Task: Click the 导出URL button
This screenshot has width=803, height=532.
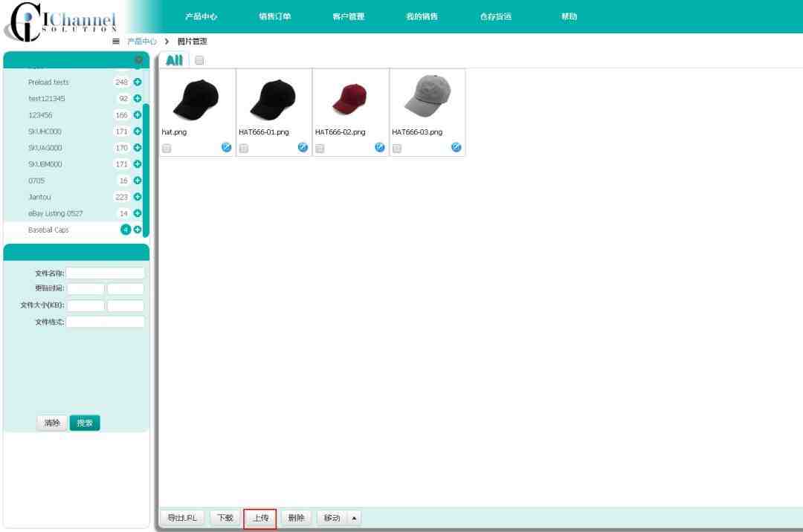Action: (182, 518)
